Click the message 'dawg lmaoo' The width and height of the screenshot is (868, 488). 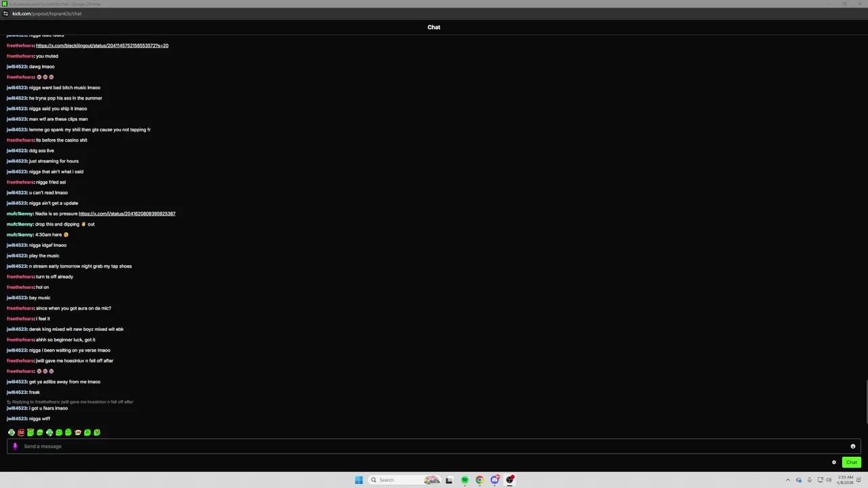click(x=42, y=66)
